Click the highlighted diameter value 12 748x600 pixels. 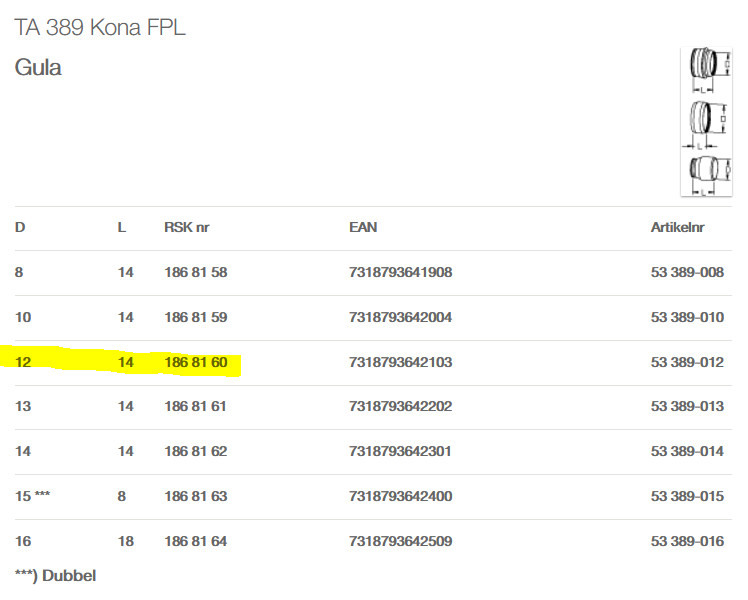24,362
